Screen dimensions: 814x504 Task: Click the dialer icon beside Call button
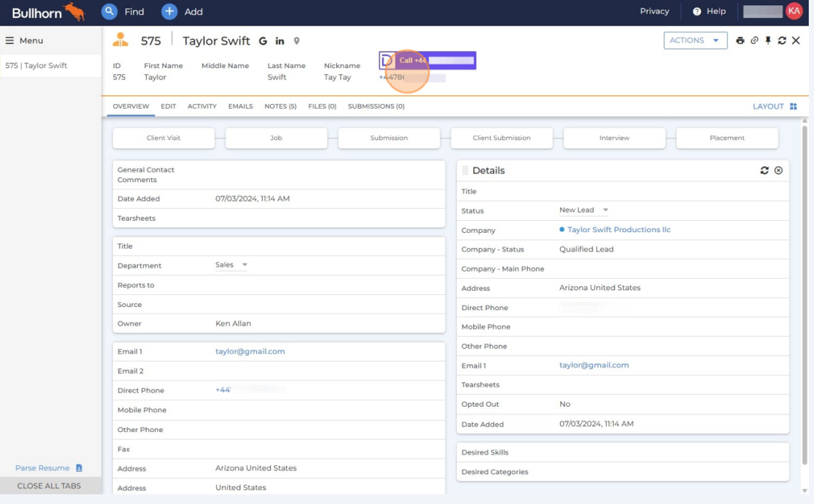point(386,60)
